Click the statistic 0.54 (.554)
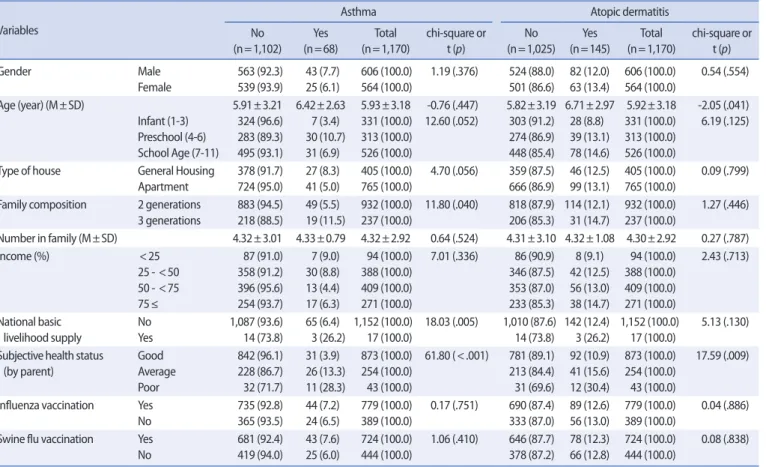Screen dimensions: 766x467 724,71
